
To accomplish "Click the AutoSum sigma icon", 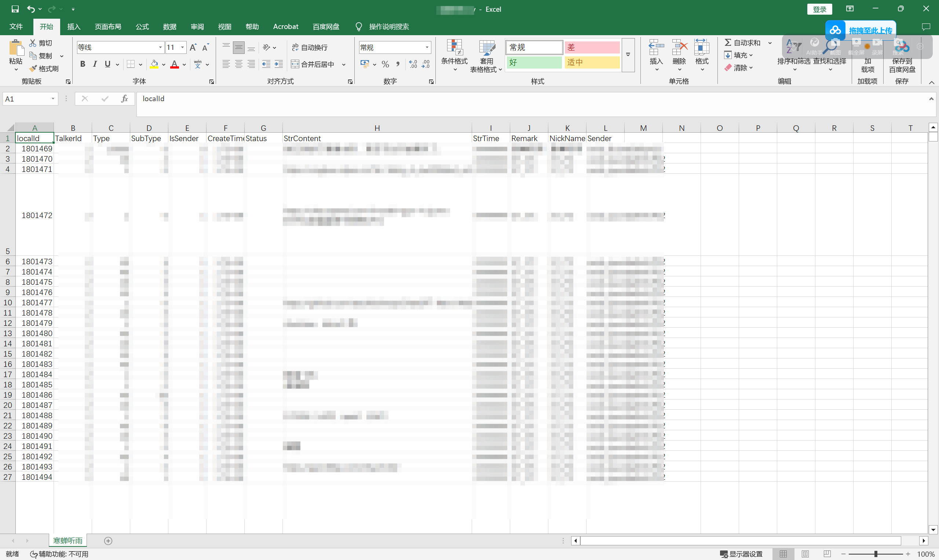I will (728, 43).
